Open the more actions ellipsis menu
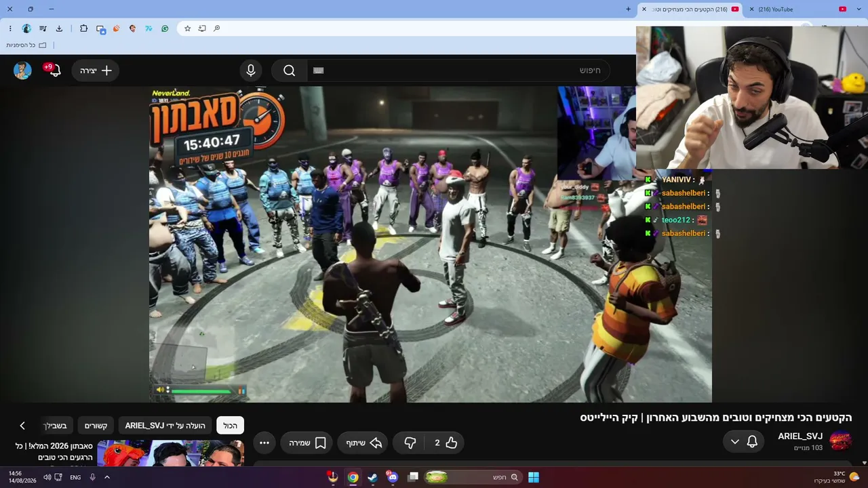868x488 pixels. (x=264, y=443)
